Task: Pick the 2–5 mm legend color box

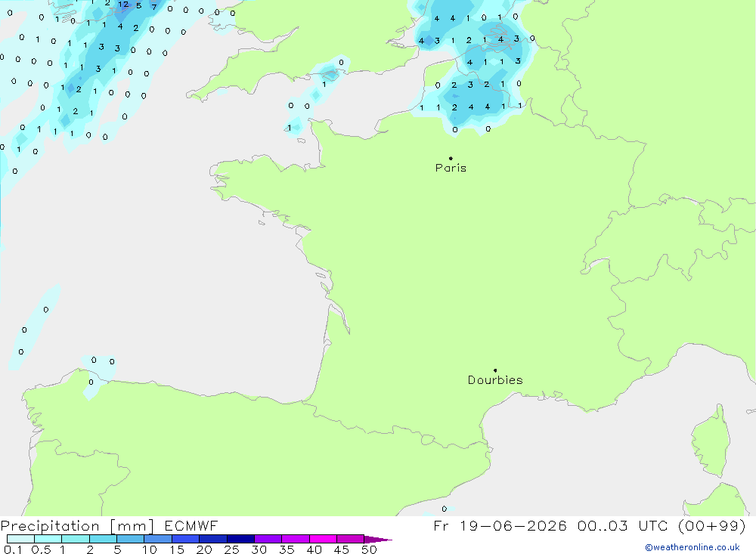Action: (x=103, y=539)
